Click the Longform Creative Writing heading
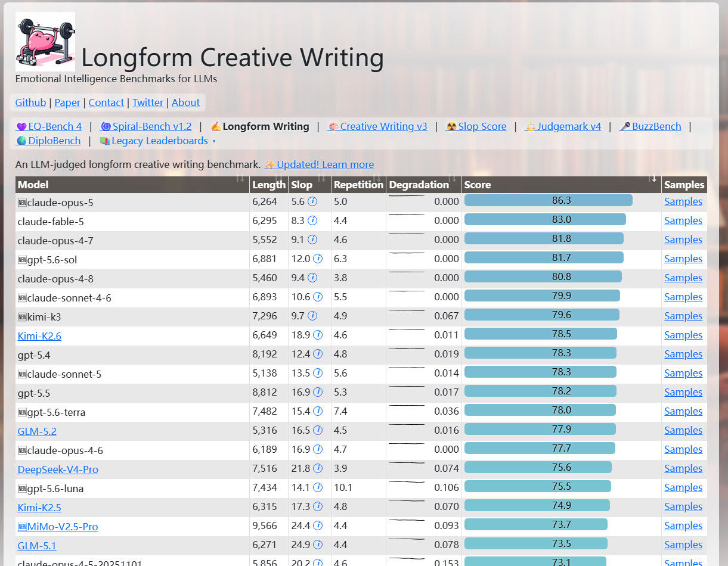This screenshot has height=566, width=728. [233, 58]
